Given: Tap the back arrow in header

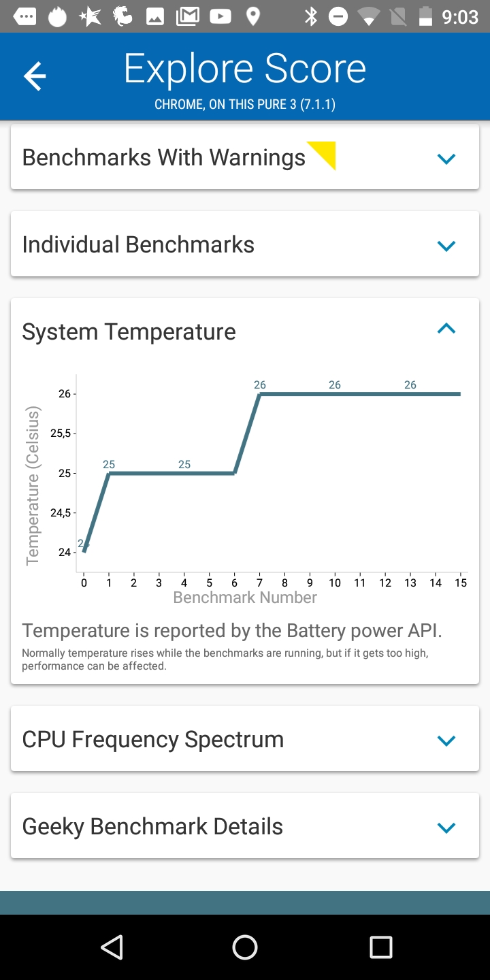Looking at the screenshot, I should pos(35,76).
